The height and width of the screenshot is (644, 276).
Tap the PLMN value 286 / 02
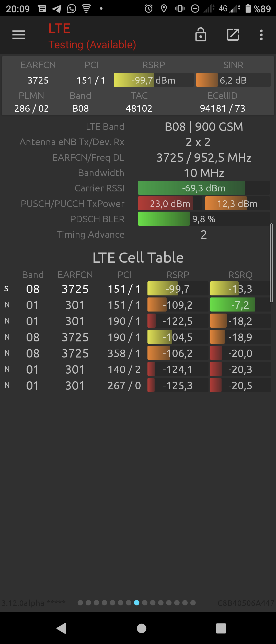pyautogui.click(x=31, y=108)
